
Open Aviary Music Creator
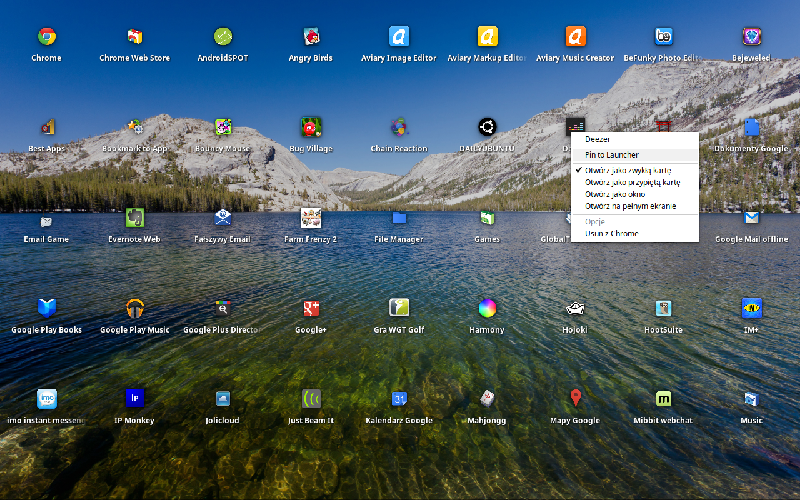click(576, 37)
